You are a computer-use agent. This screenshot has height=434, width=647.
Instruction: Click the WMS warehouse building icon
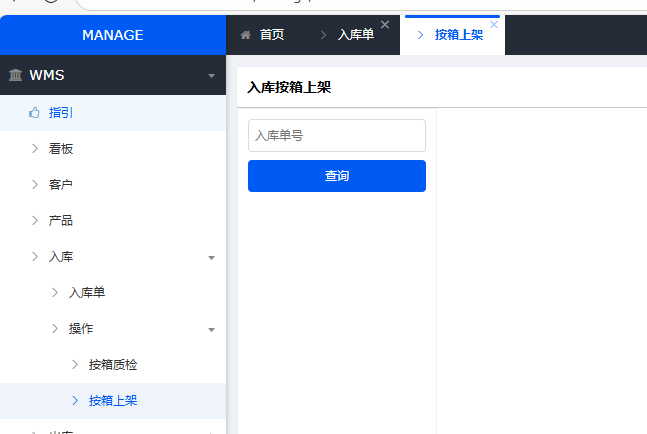coord(16,75)
